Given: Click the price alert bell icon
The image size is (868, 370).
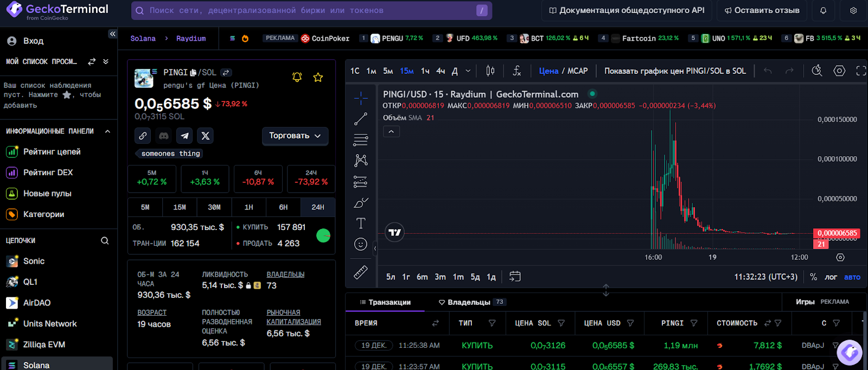Looking at the screenshot, I should [x=297, y=77].
